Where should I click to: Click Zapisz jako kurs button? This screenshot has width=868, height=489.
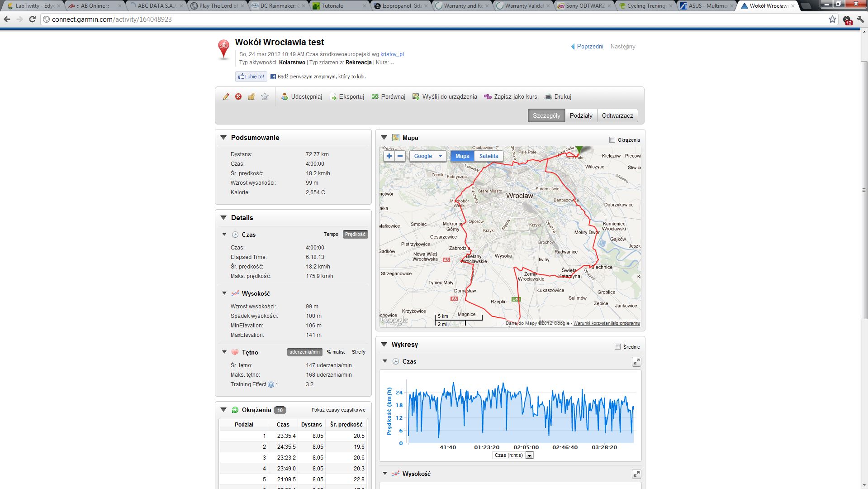(511, 96)
